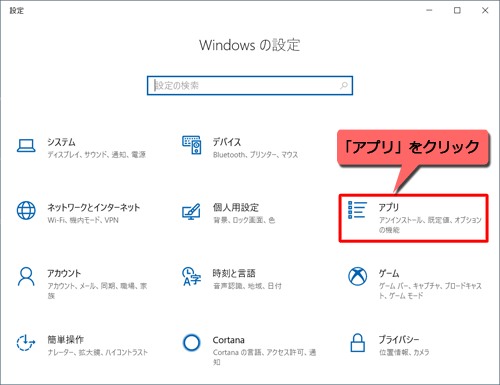Close the 設定 window
The width and height of the screenshot is (500, 385).
(x=485, y=11)
